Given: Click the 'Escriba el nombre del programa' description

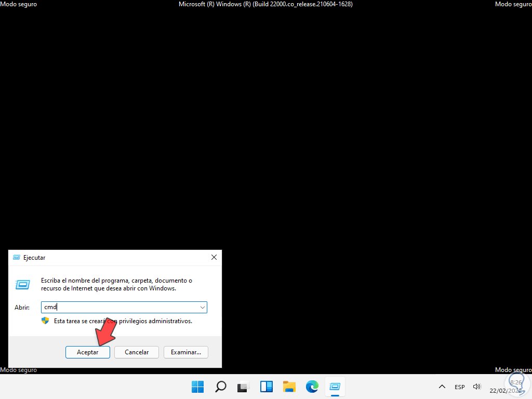Looking at the screenshot, I should (116, 284).
